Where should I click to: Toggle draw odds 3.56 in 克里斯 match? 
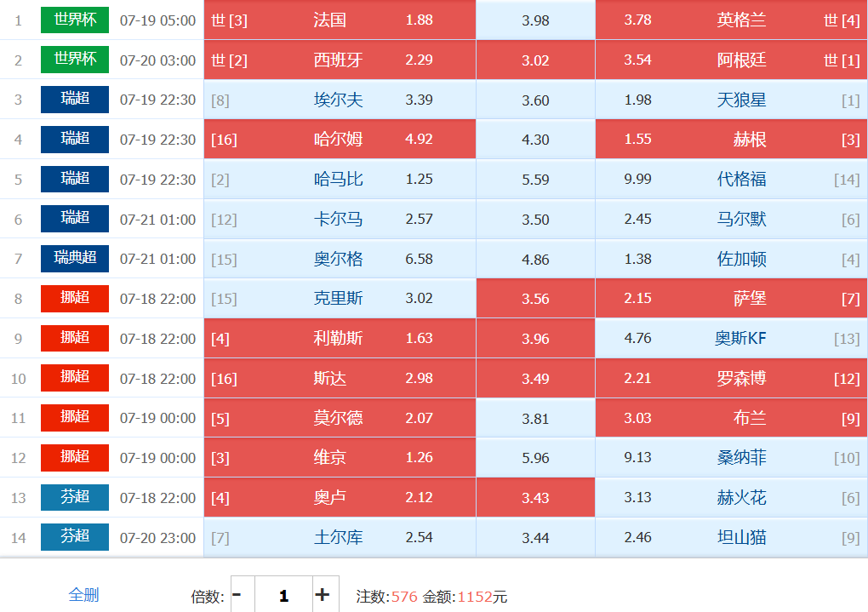pyautogui.click(x=535, y=299)
